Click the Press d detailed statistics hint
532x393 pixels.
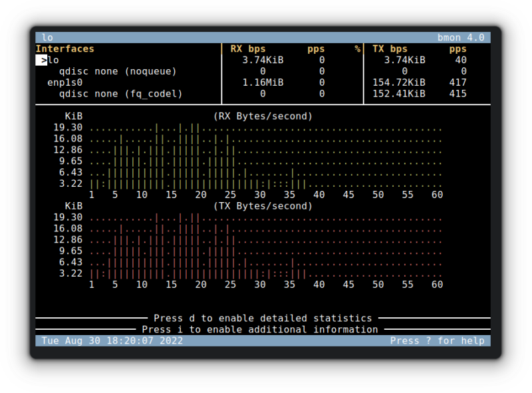pos(263,318)
